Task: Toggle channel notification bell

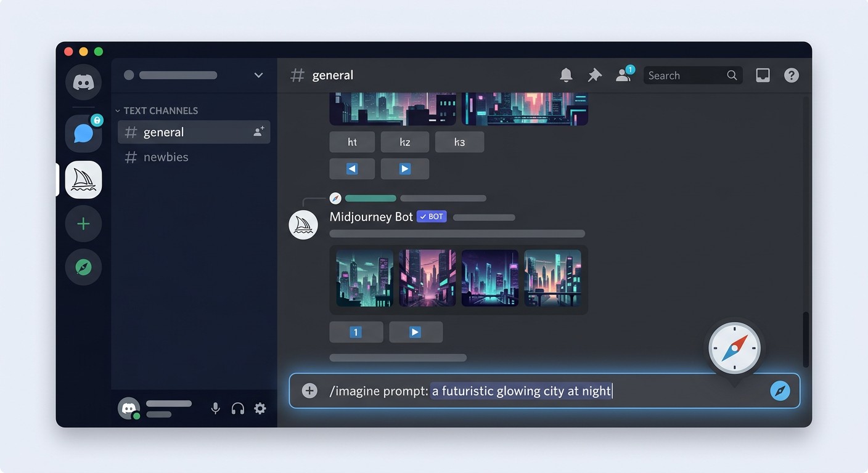Action: [x=566, y=75]
